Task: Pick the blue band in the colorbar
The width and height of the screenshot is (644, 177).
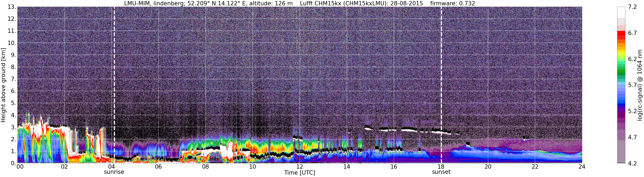Action: pos(621,105)
